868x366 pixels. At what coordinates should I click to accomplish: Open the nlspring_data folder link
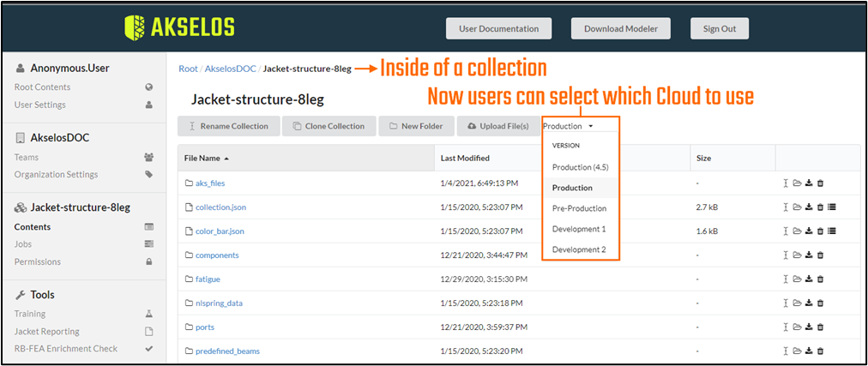point(219,303)
